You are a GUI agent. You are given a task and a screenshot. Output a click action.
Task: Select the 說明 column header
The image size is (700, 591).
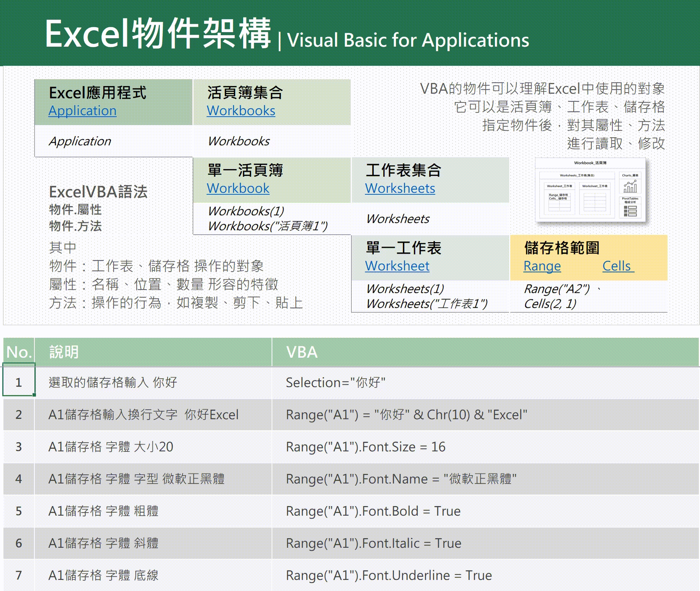(x=153, y=352)
